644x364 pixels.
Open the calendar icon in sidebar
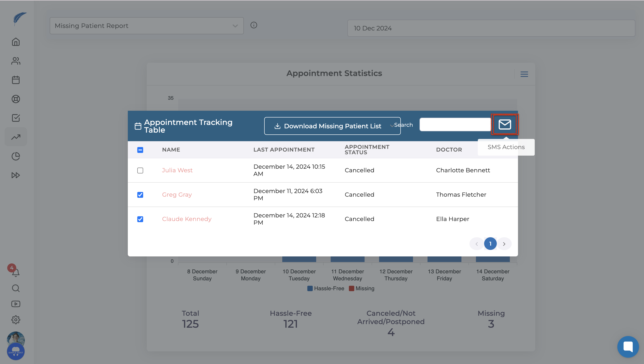click(x=16, y=80)
